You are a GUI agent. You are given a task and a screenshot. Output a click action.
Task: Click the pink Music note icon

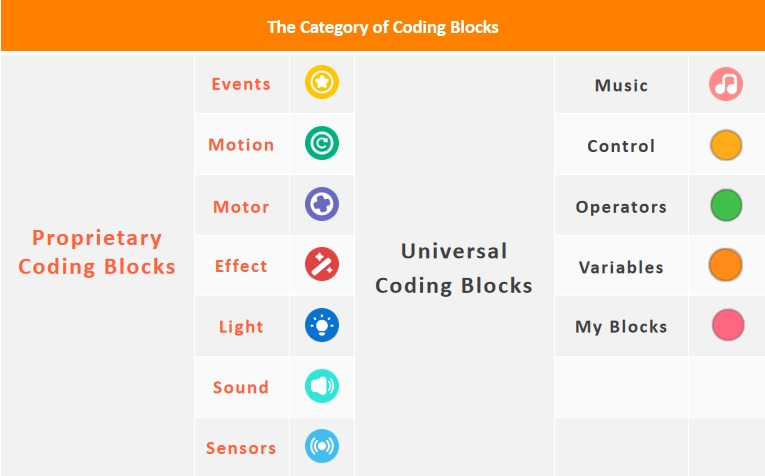pyautogui.click(x=726, y=85)
